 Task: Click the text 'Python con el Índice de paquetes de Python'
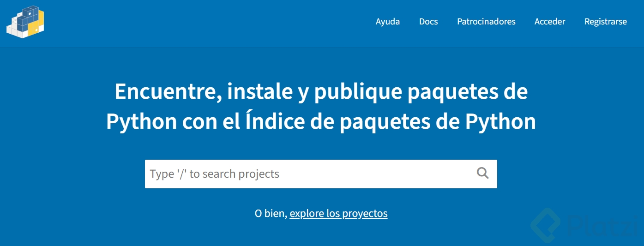pyautogui.click(x=321, y=122)
